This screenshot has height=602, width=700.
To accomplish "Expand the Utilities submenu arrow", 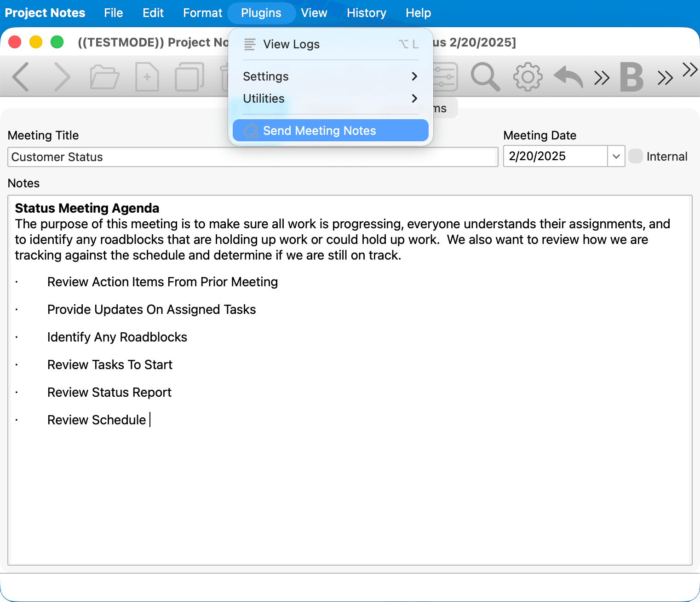I will 414,98.
